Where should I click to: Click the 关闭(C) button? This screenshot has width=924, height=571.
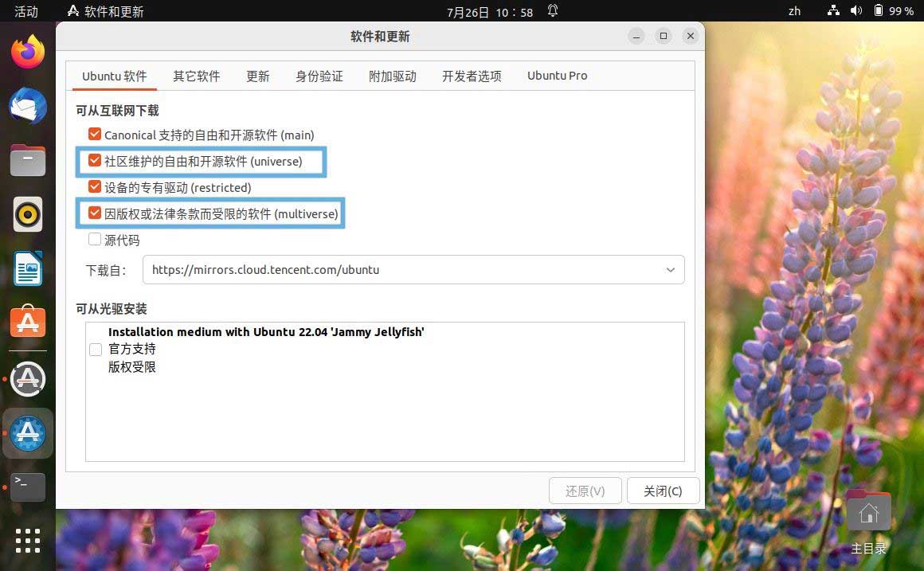click(663, 491)
